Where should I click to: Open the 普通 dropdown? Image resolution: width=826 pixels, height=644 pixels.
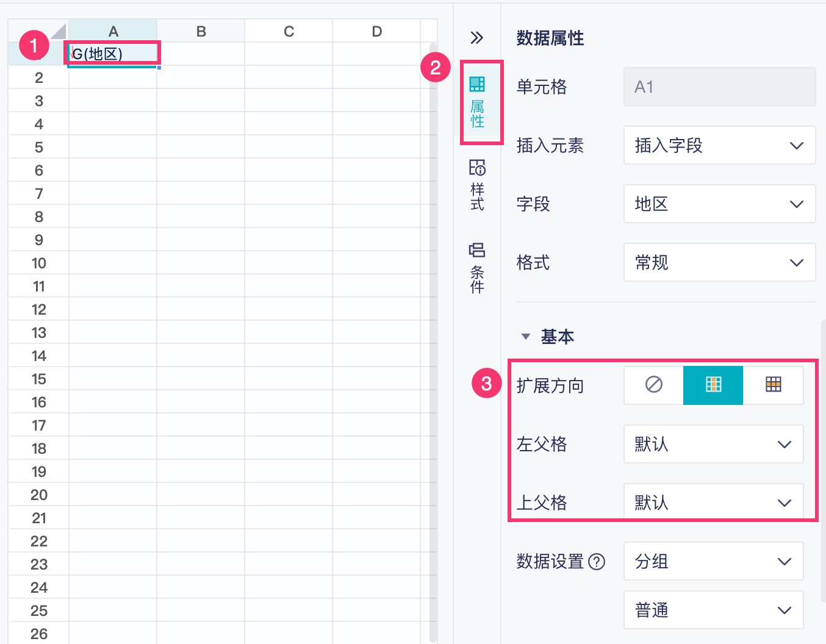pyautogui.click(x=713, y=610)
